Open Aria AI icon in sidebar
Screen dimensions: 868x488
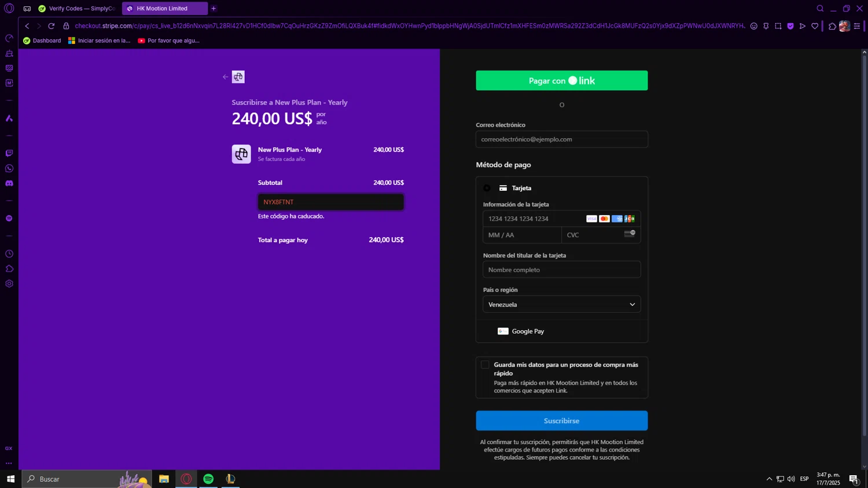click(9, 118)
